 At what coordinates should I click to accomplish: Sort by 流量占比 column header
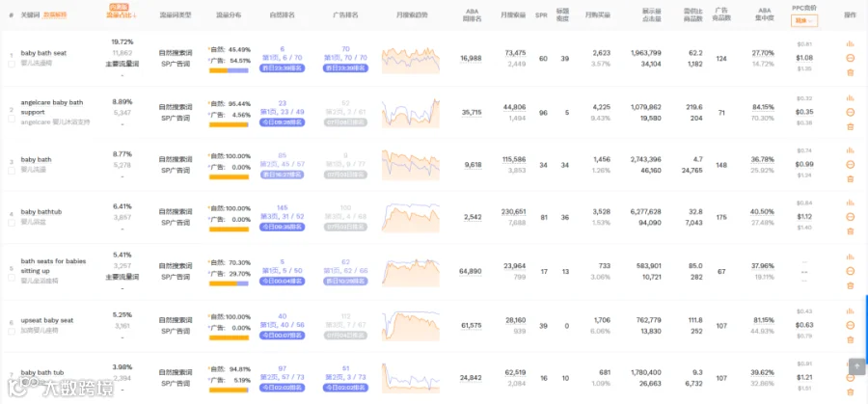[122, 14]
